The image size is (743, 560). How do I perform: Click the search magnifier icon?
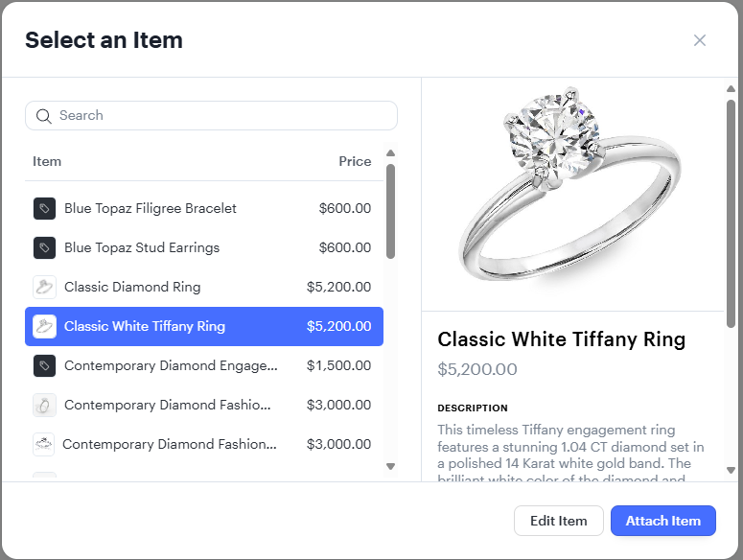click(x=43, y=116)
